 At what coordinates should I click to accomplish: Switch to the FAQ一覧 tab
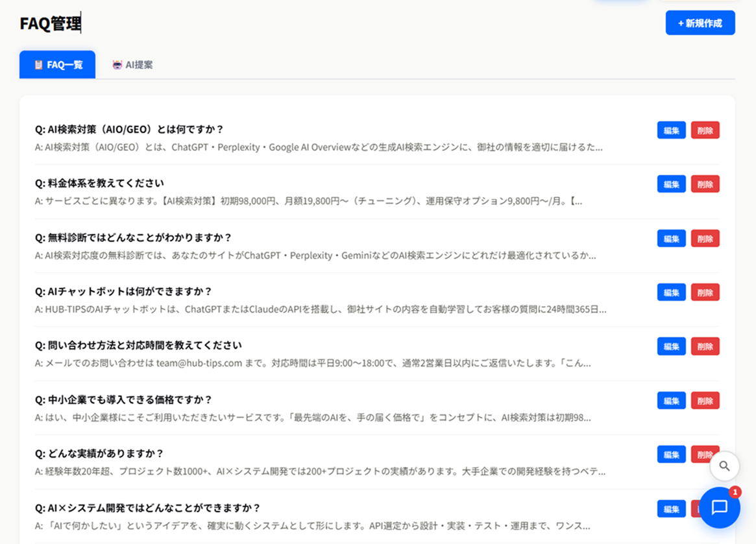tap(57, 65)
